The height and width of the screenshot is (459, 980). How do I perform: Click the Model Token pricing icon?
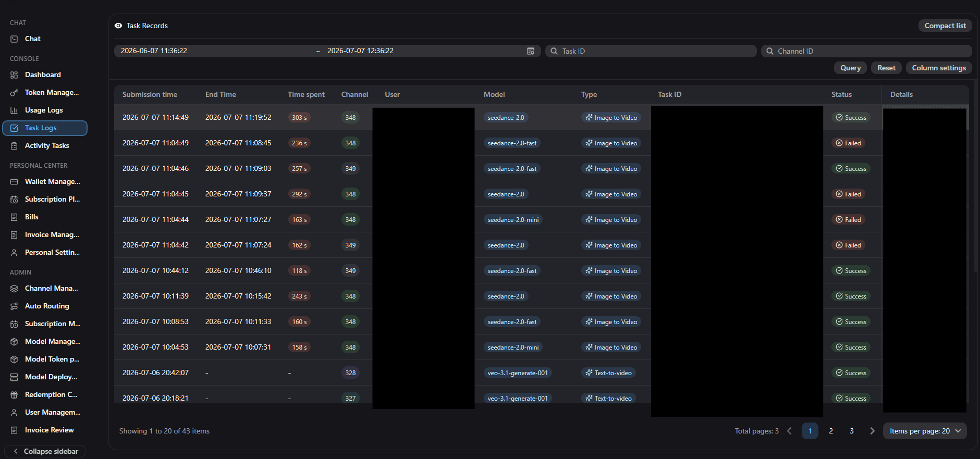[14, 359]
